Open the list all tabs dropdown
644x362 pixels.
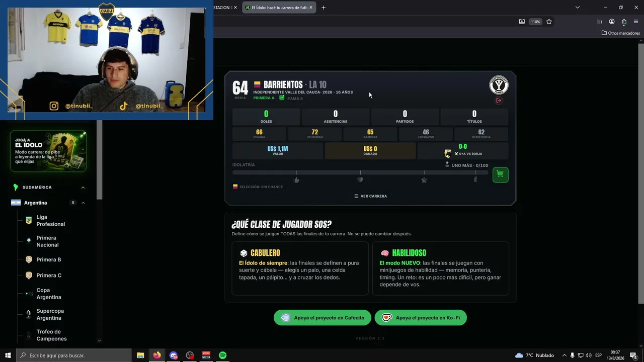[x=578, y=8]
